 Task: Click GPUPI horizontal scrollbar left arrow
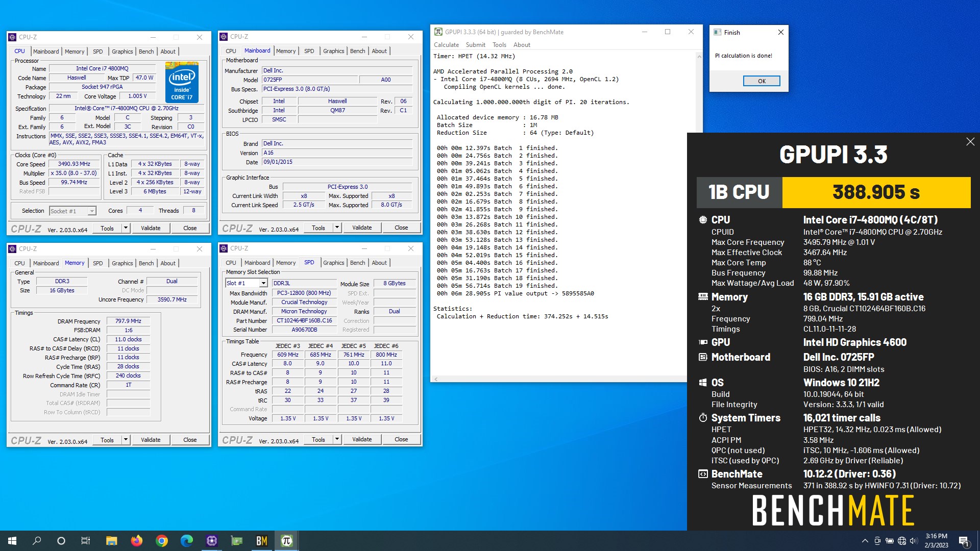coord(435,379)
